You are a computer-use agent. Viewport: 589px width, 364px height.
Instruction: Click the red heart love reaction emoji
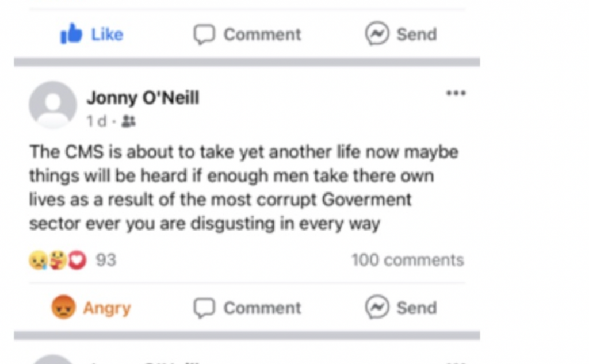[x=77, y=260]
